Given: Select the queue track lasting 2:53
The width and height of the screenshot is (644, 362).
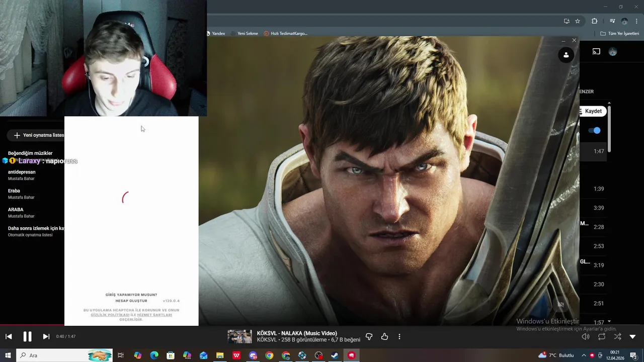Looking at the screenshot, I should click(593, 246).
